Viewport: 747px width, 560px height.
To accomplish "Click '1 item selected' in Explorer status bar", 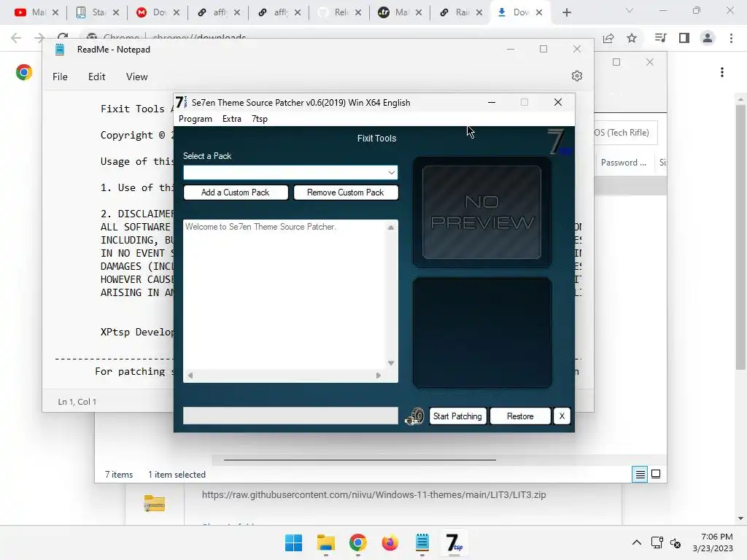I will coord(177,475).
